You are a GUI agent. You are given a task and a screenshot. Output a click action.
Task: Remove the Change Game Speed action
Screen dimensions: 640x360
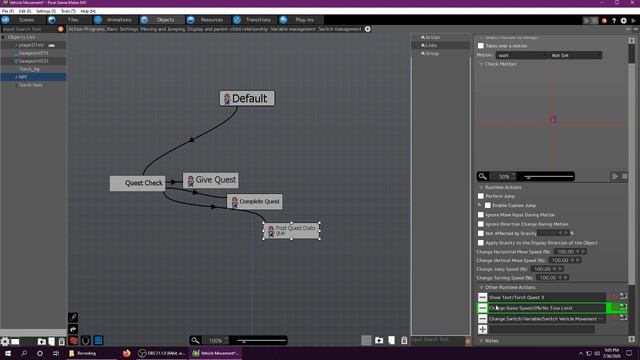482,308
